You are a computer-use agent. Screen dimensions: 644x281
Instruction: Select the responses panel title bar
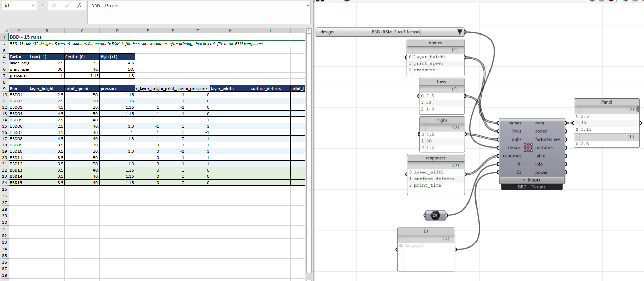[436, 158]
